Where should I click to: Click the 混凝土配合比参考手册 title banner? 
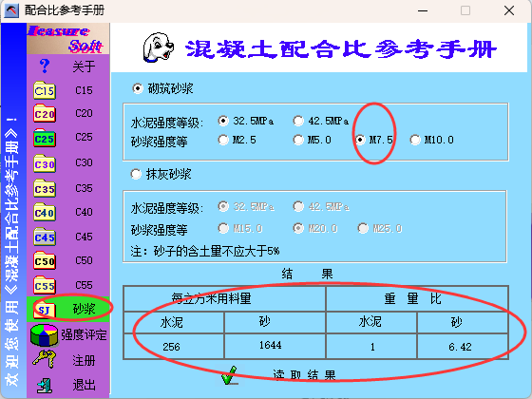[x=341, y=49]
